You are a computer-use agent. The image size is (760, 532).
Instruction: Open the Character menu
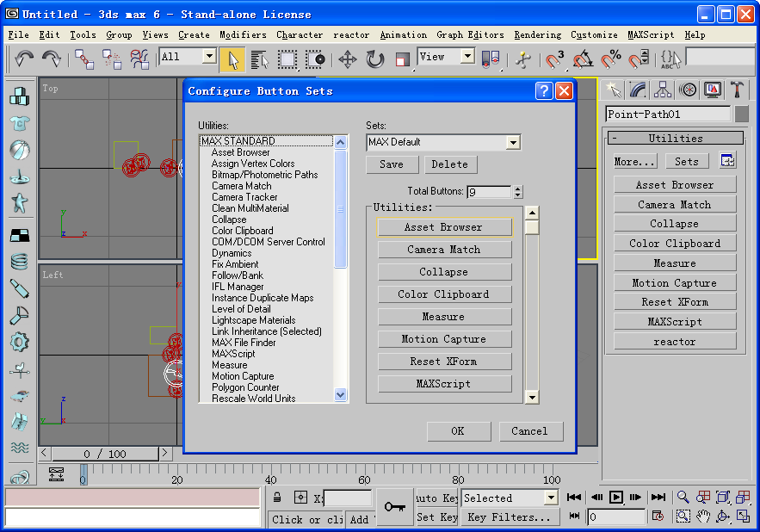pyautogui.click(x=299, y=35)
